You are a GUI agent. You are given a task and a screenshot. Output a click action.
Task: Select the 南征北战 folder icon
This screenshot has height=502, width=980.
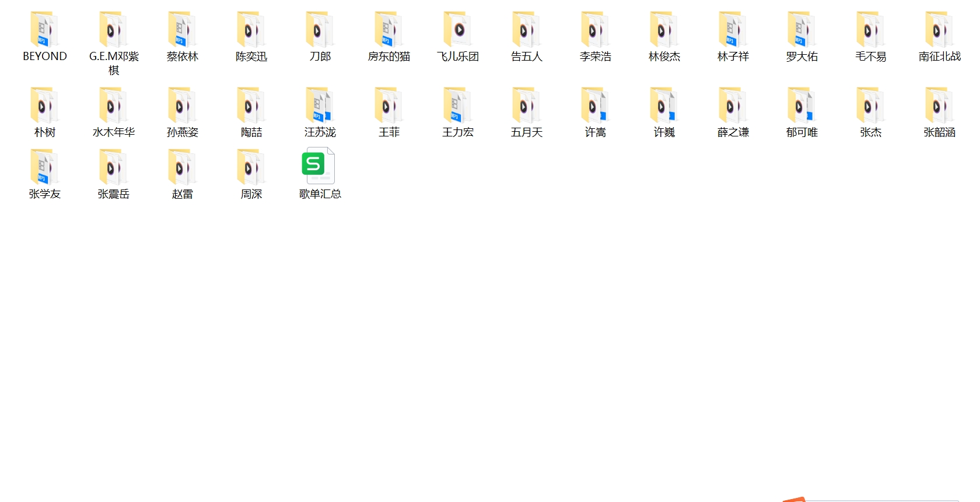tap(940, 30)
